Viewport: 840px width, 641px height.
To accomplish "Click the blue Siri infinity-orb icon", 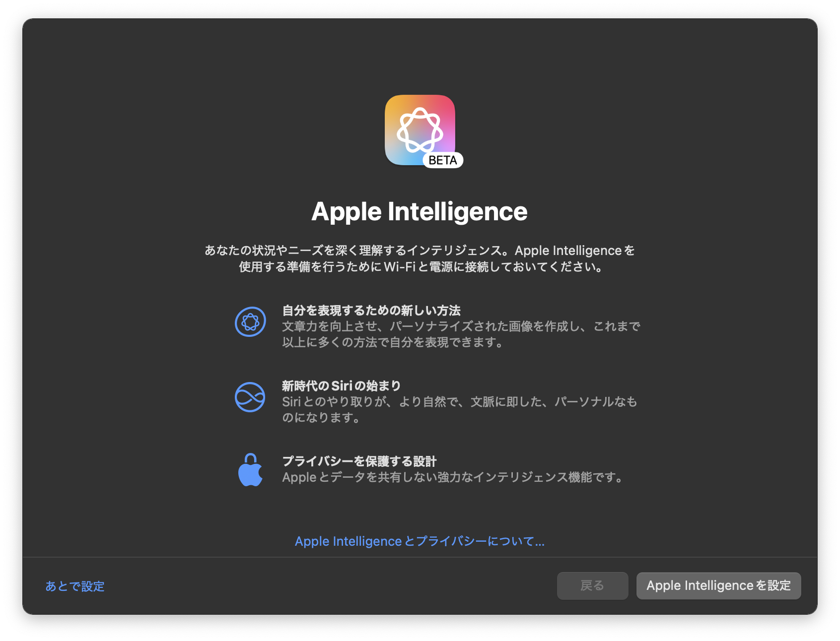I will 250,397.
